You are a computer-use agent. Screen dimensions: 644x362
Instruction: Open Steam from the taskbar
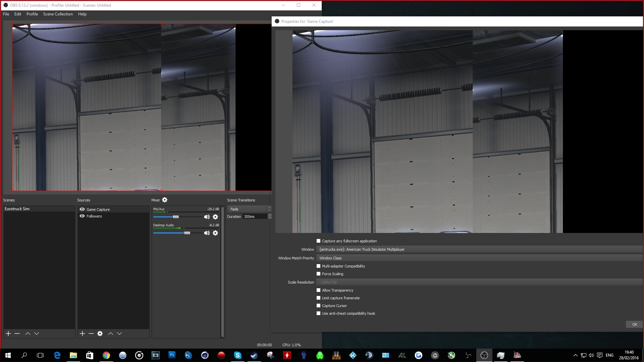254,355
